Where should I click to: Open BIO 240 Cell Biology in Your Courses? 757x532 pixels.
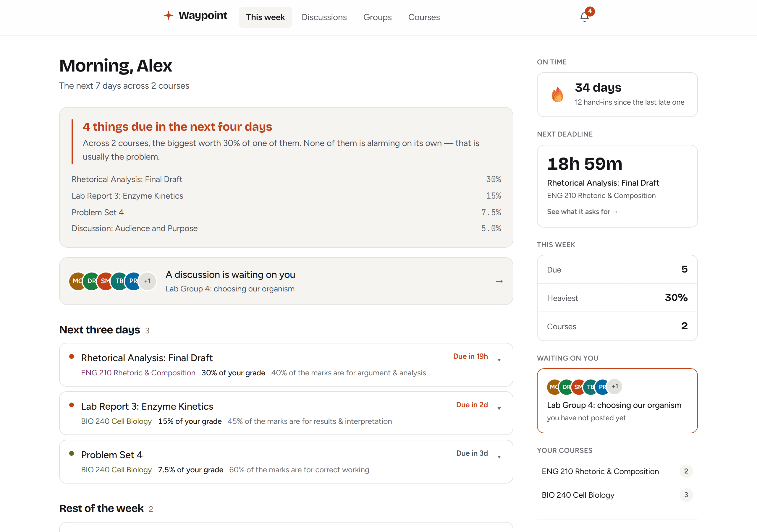point(617,495)
